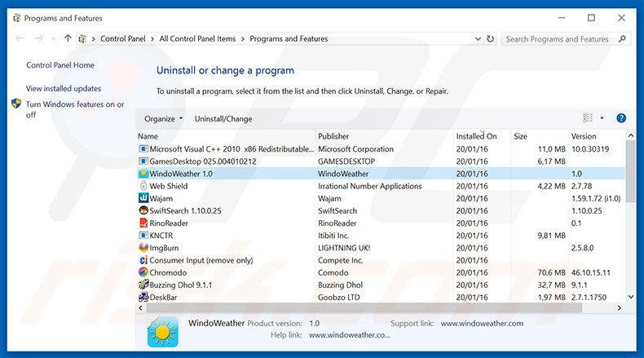The height and width of the screenshot is (358, 644).
Task: Click the SwiftSearch program icon
Action: pyautogui.click(x=143, y=210)
